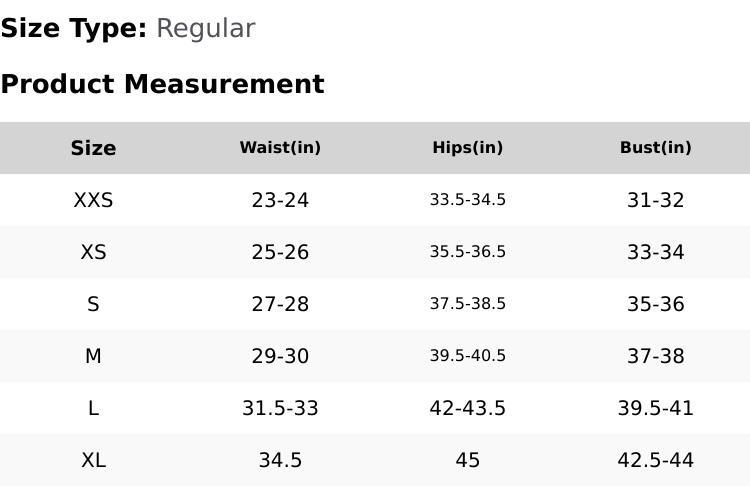Click the Bust(in) column header

(655, 148)
